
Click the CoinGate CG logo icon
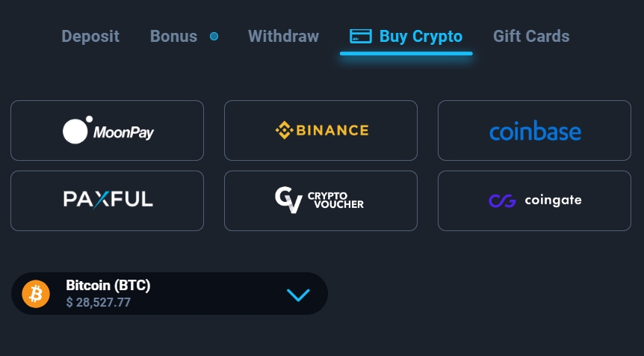(502, 200)
